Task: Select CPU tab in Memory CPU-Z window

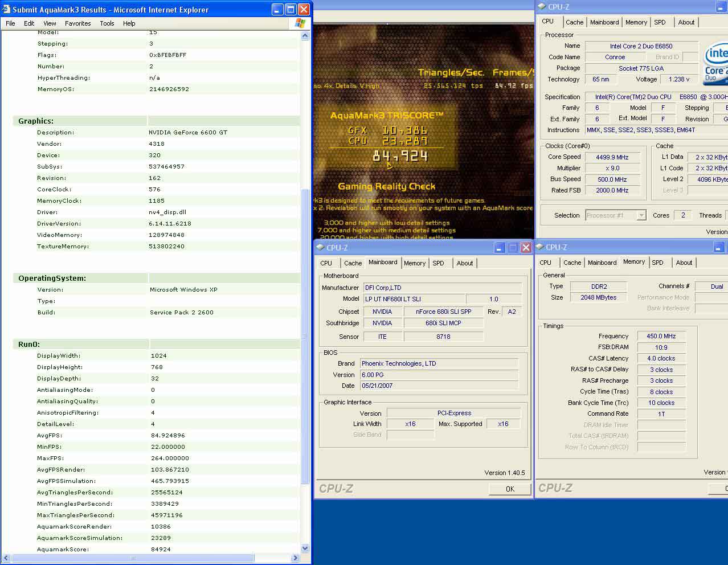Action: pos(545,263)
